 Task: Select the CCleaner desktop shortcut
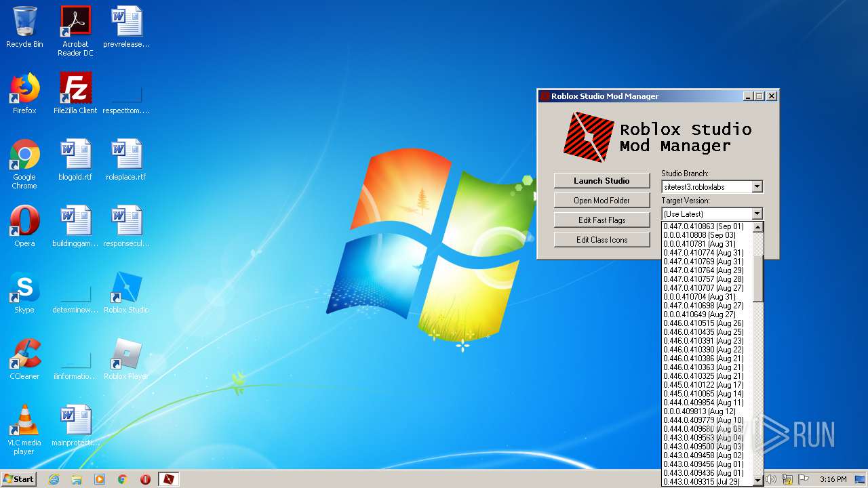pyautogui.click(x=24, y=359)
